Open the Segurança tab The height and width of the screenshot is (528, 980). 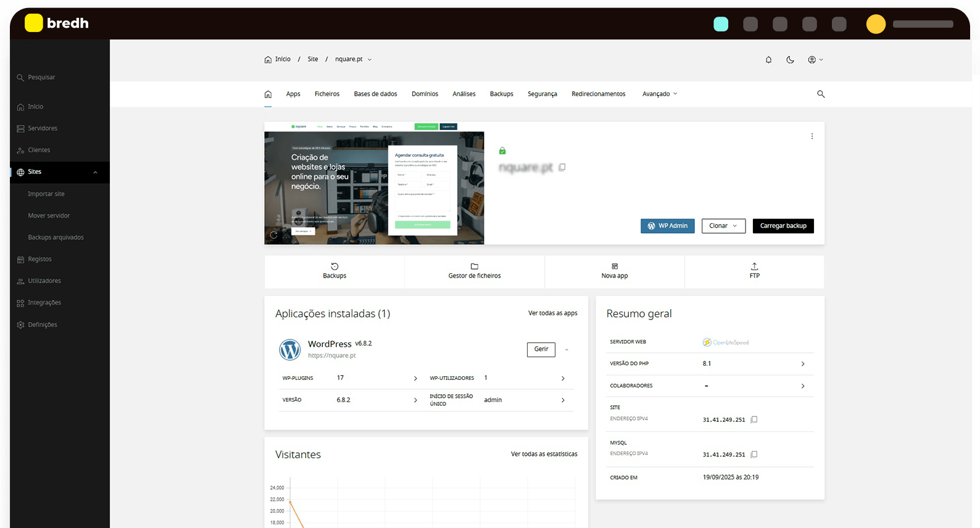pos(542,94)
